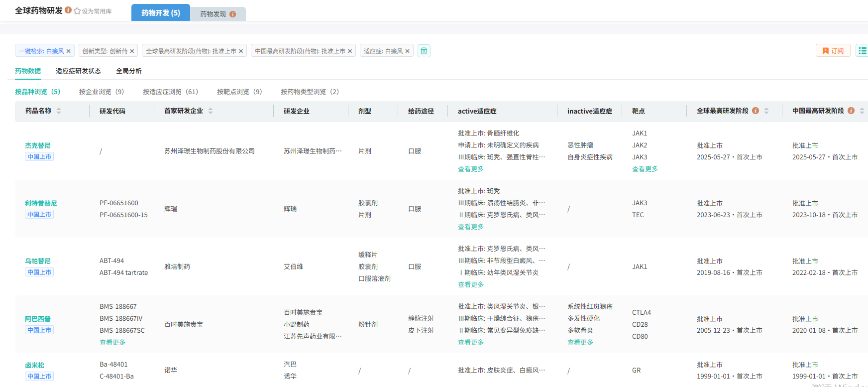The width and height of the screenshot is (868, 387).
Task: Switch to the 药物发现 tab
Action: [213, 14]
